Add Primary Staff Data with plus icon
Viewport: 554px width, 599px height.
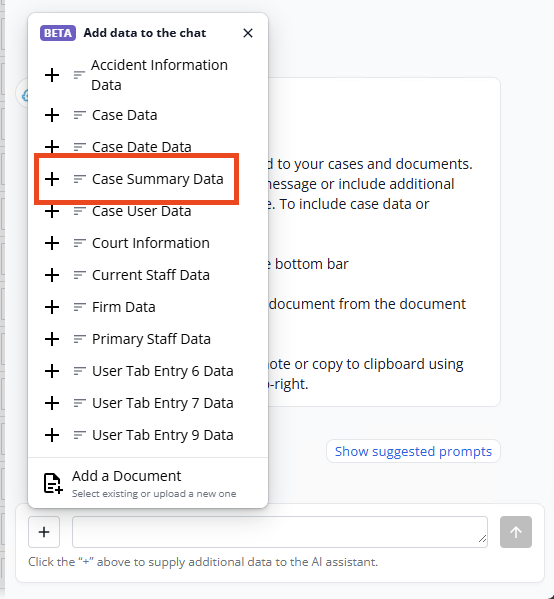click(52, 339)
